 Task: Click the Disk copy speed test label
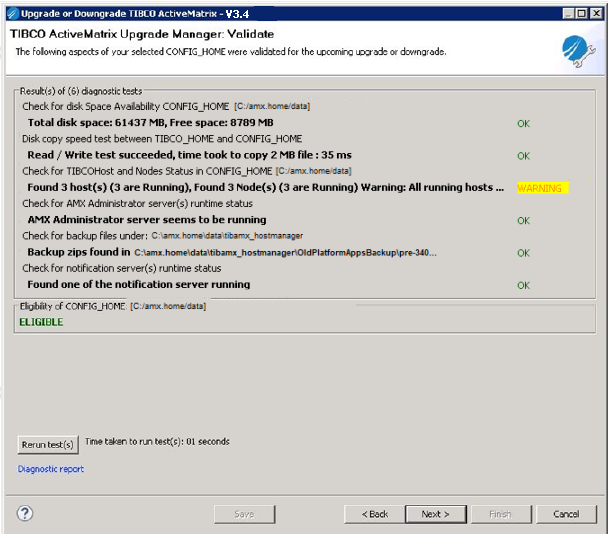162,139
